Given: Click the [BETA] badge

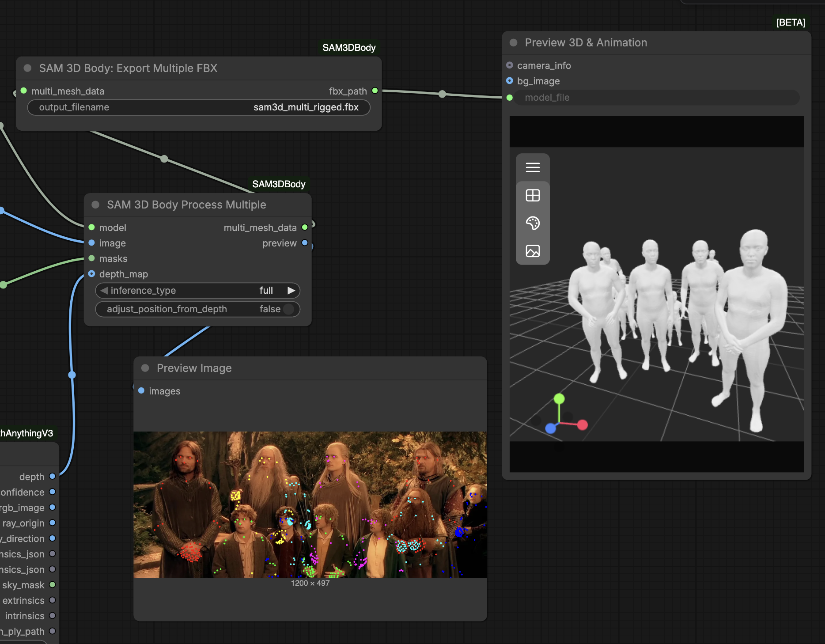Looking at the screenshot, I should pyautogui.click(x=791, y=23).
